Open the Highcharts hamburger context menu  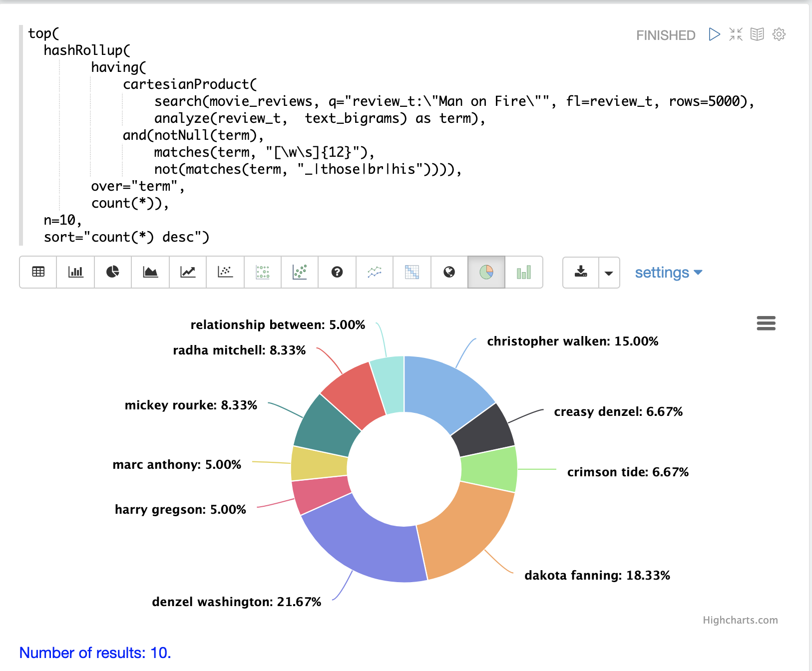[x=766, y=324]
